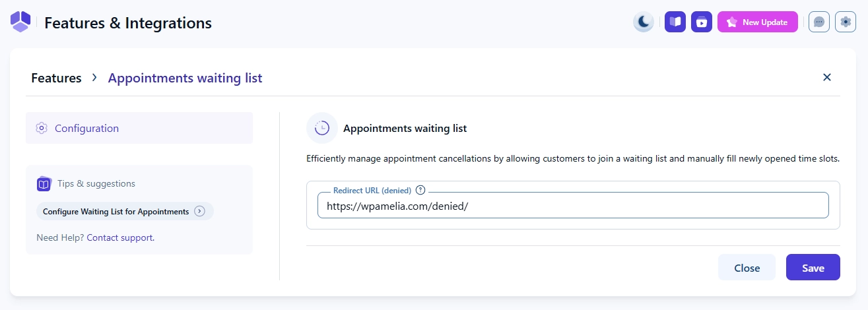
Task: Follow the Contact support link
Action: tap(120, 237)
